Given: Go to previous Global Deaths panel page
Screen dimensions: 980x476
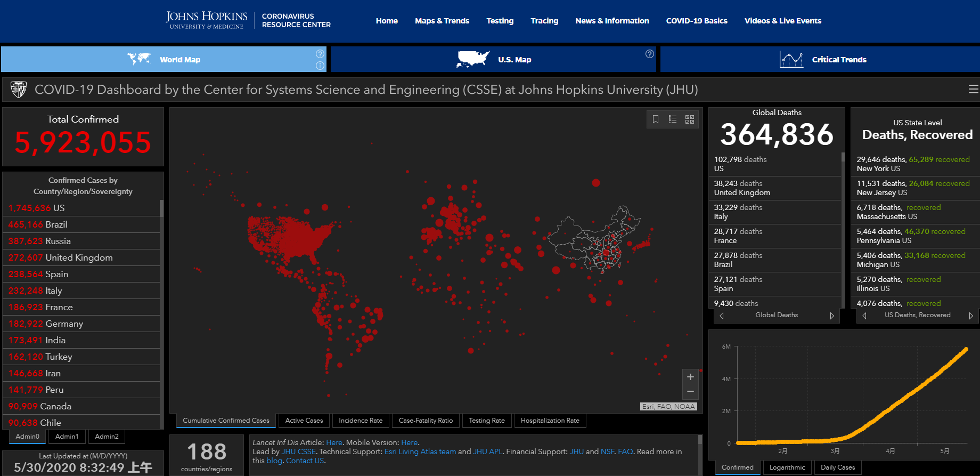Looking at the screenshot, I should tap(722, 316).
